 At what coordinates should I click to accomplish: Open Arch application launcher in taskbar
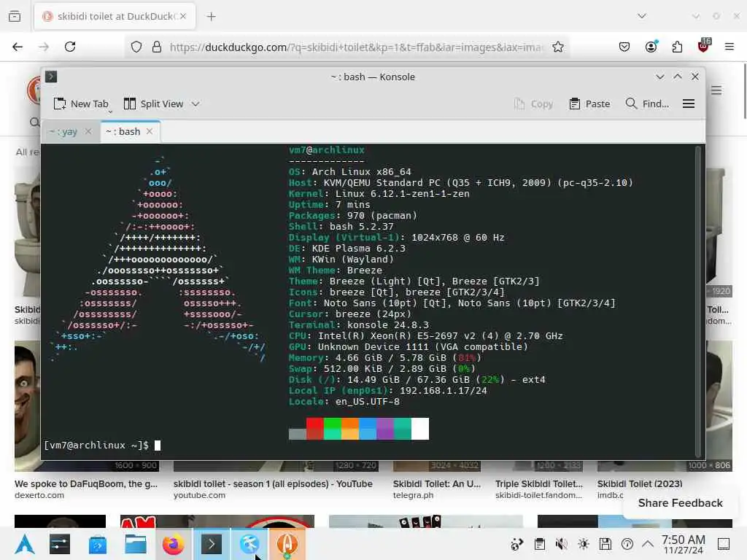pos(25,544)
